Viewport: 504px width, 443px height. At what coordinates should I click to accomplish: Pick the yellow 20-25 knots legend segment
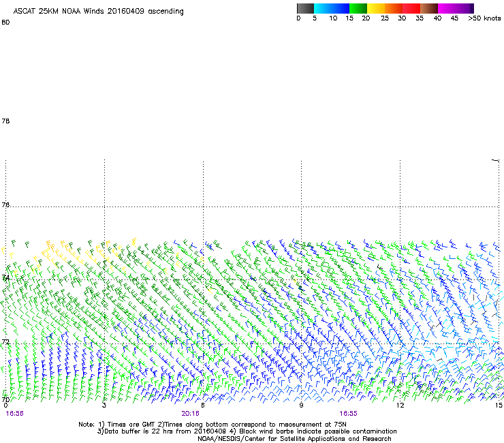pos(376,8)
